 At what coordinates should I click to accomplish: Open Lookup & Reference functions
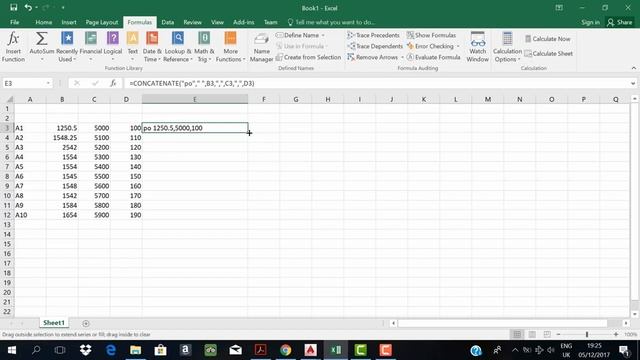click(x=178, y=47)
